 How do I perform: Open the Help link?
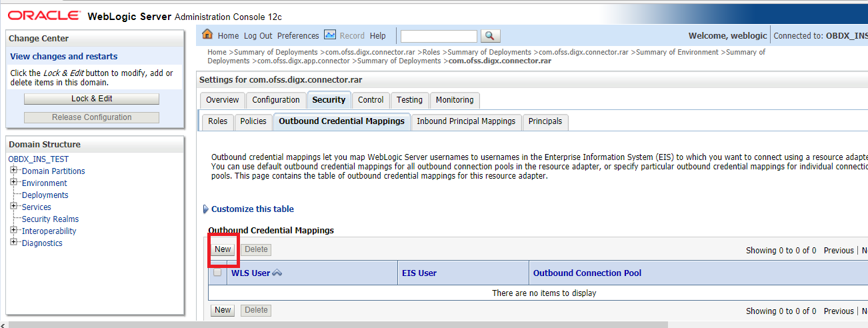click(x=378, y=36)
